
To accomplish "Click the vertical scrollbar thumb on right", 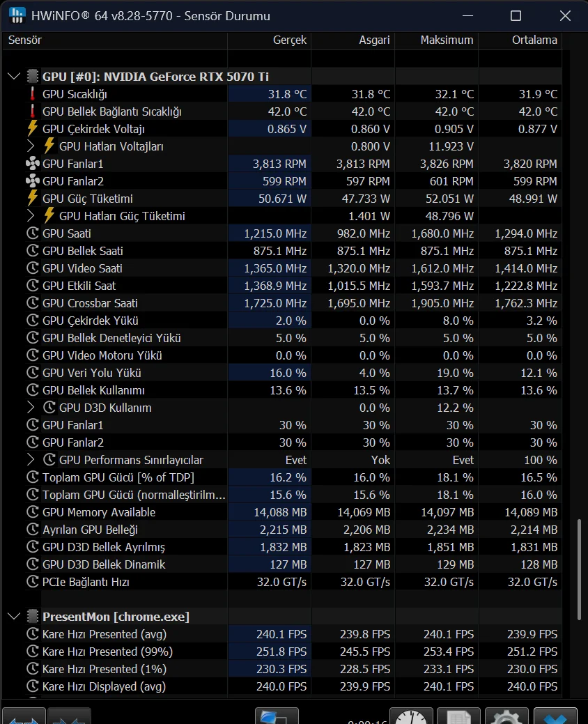I will [579, 570].
